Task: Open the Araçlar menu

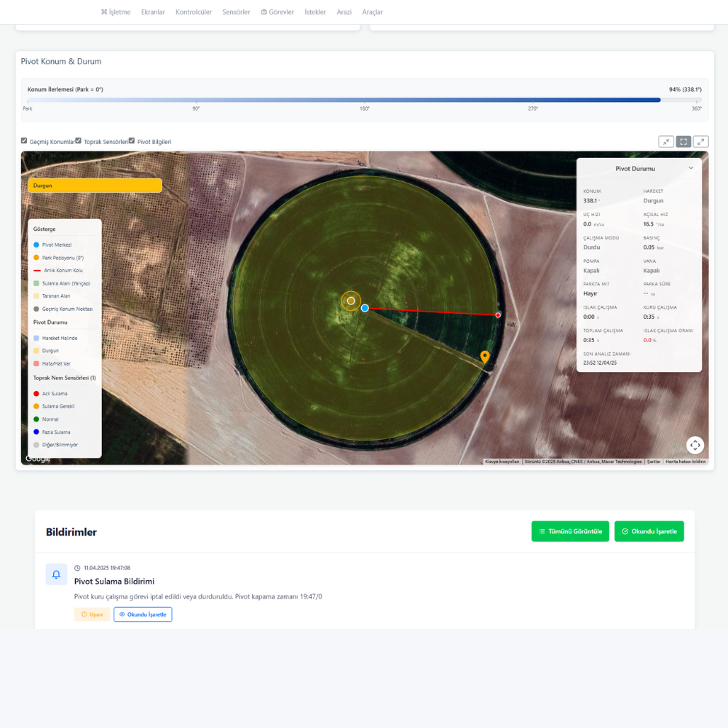Action: point(372,12)
